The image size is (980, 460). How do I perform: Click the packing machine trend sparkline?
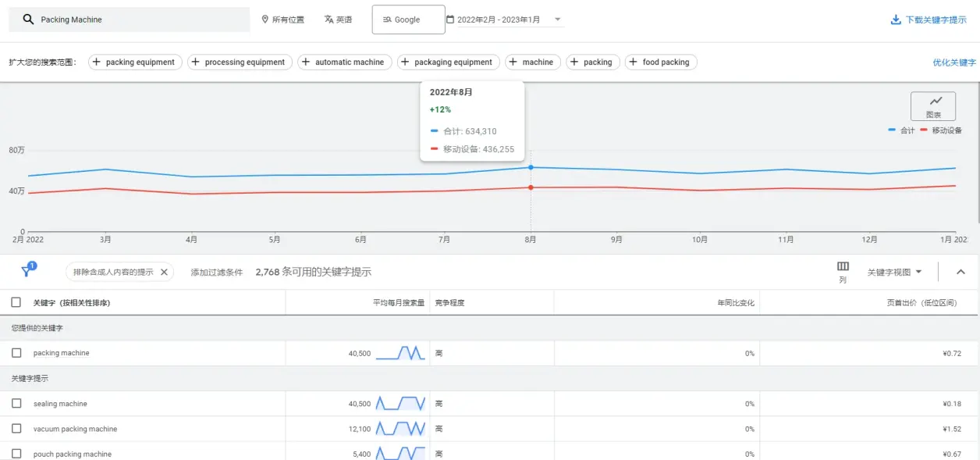click(400, 353)
